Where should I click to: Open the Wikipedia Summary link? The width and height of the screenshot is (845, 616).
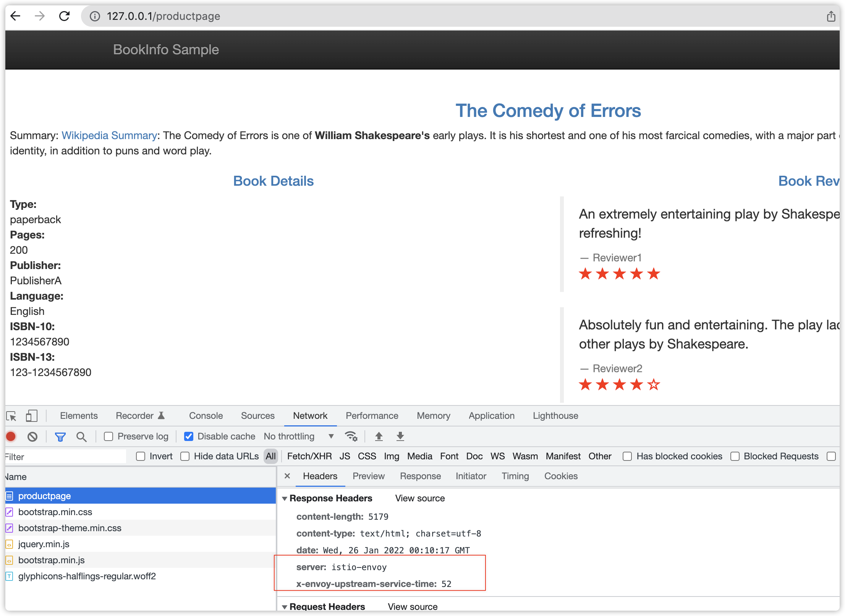pyautogui.click(x=109, y=136)
